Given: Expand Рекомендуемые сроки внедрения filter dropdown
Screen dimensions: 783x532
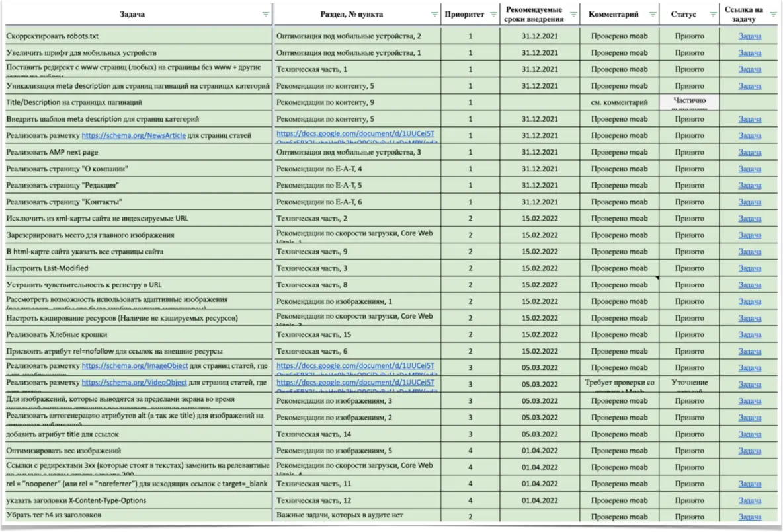Looking at the screenshot, I should point(573,14).
